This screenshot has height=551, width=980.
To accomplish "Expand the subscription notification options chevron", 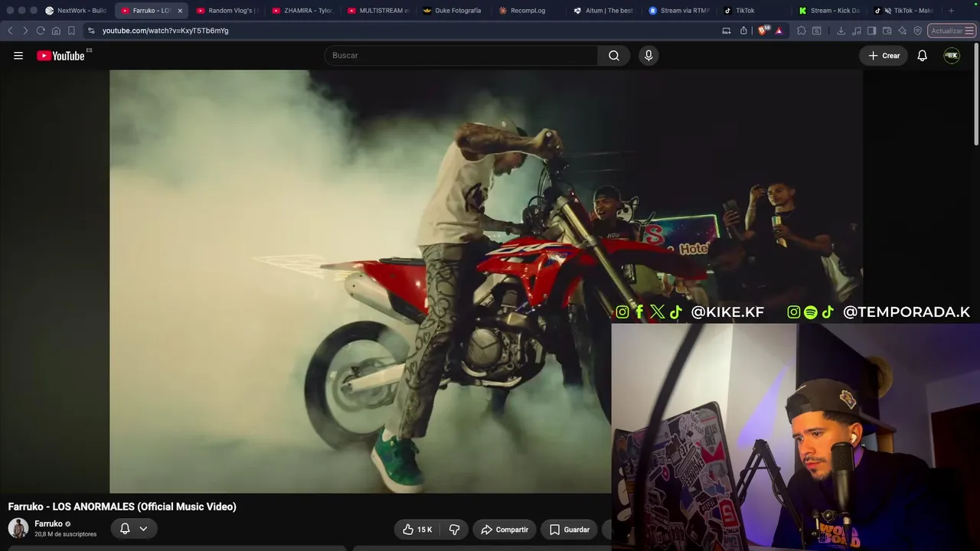I will [143, 528].
